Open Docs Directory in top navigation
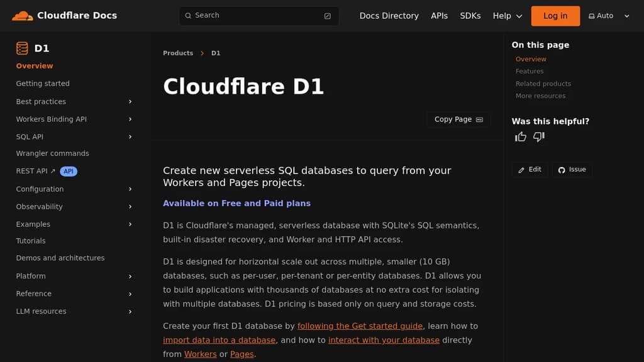 389,16
